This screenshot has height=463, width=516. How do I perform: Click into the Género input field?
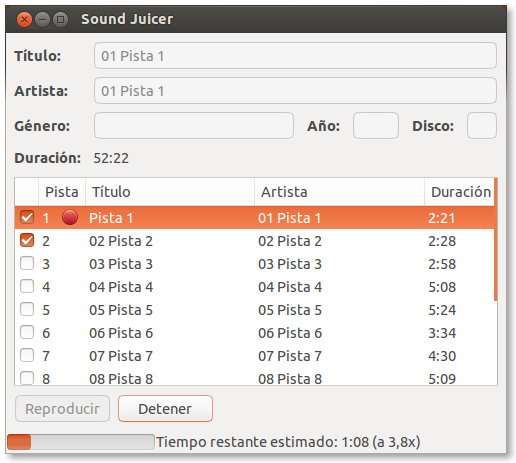click(194, 126)
